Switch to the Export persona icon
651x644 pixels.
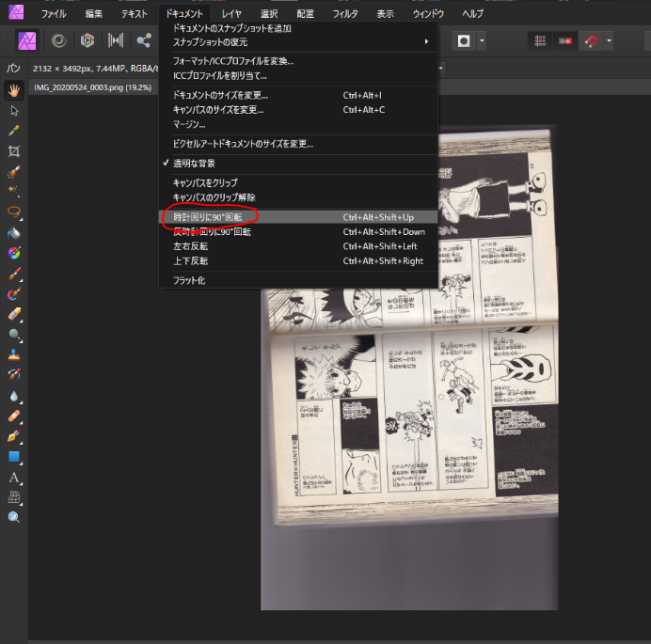tap(144, 40)
